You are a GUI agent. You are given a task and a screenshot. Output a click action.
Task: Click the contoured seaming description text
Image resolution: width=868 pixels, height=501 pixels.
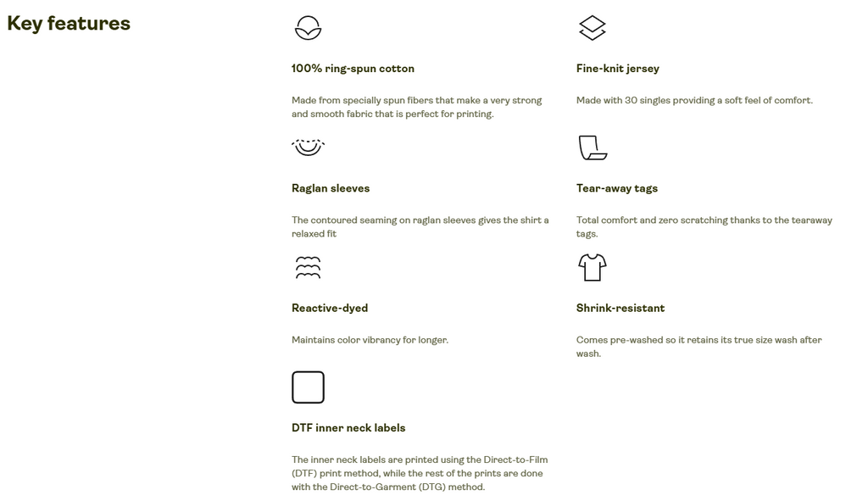420,227
